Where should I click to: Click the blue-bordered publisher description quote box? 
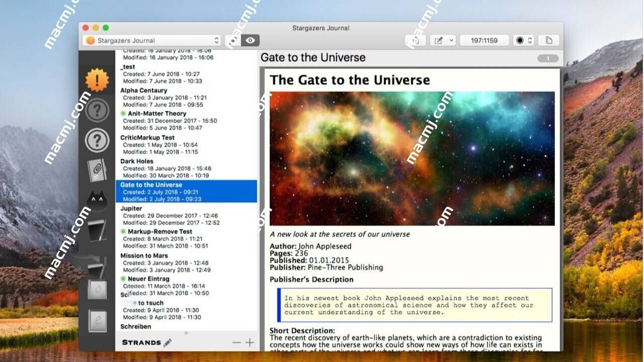[415, 305]
